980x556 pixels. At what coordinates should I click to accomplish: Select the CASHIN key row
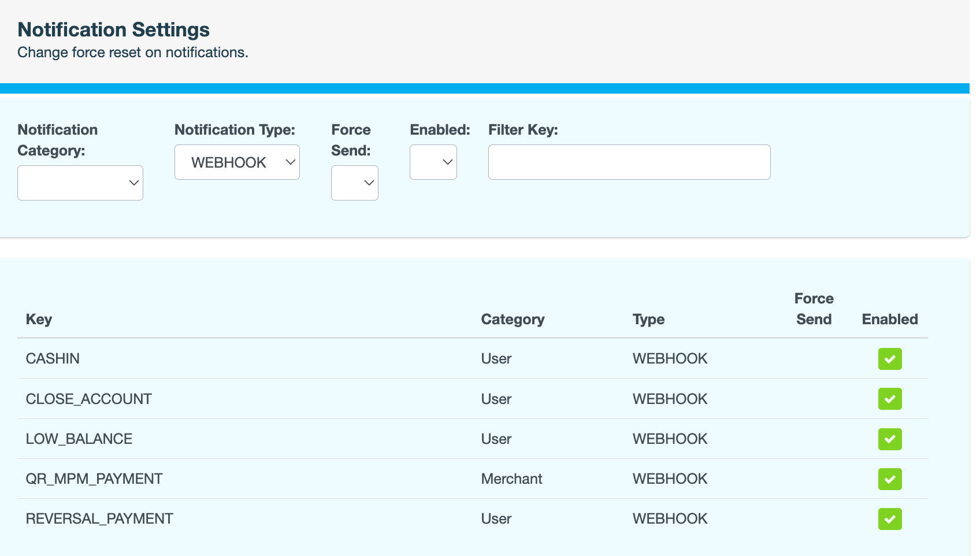tap(53, 359)
